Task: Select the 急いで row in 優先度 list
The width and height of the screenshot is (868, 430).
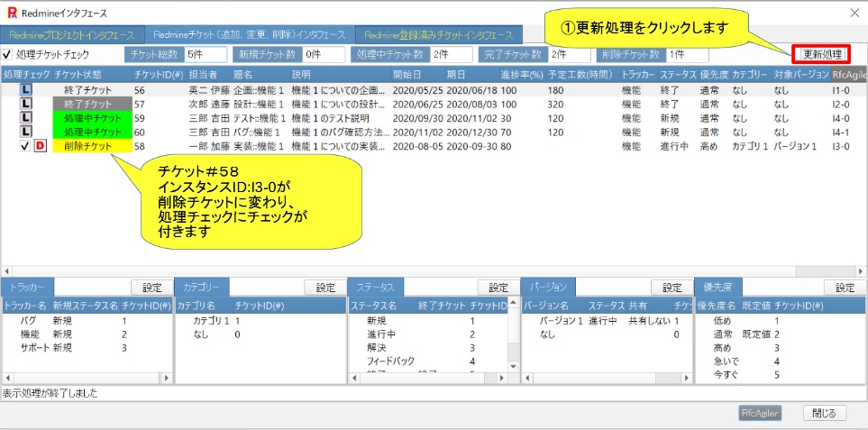Action: [781, 361]
